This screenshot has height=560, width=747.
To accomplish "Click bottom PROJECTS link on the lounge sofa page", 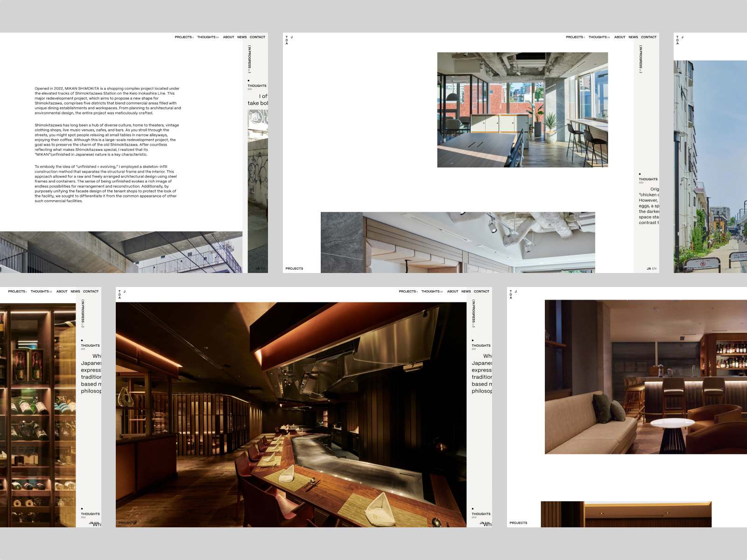I will click(x=518, y=523).
